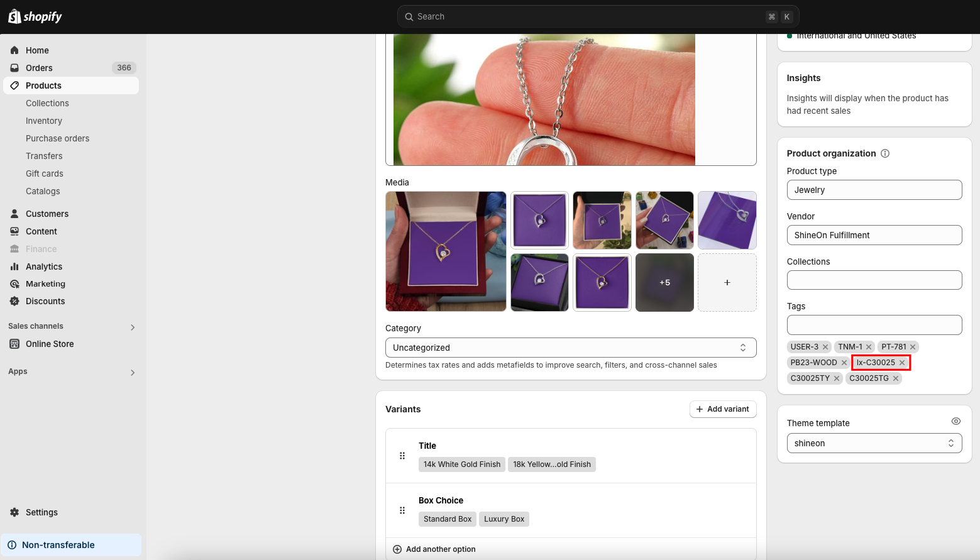
Task: Select the Luxury Box option value
Action: (x=504, y=519)
